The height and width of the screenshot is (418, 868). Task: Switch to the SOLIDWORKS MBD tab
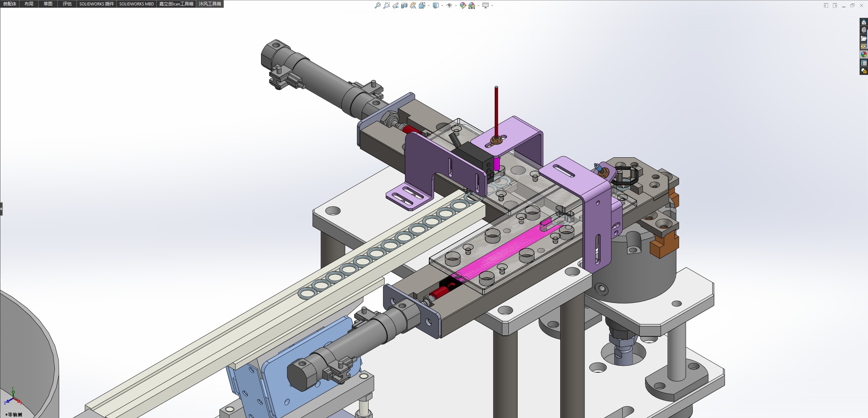click(x=136, y=4)
